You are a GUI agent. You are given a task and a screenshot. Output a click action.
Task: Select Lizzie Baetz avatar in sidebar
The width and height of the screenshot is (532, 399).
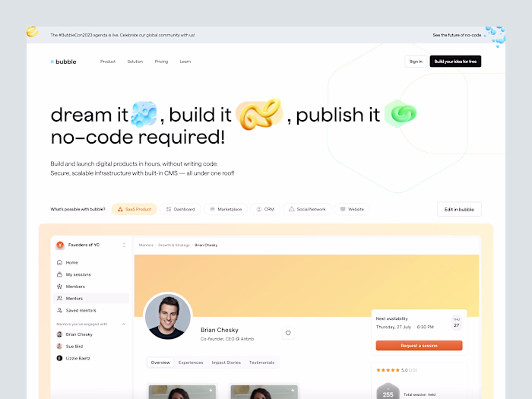click(x=59, y=358)
